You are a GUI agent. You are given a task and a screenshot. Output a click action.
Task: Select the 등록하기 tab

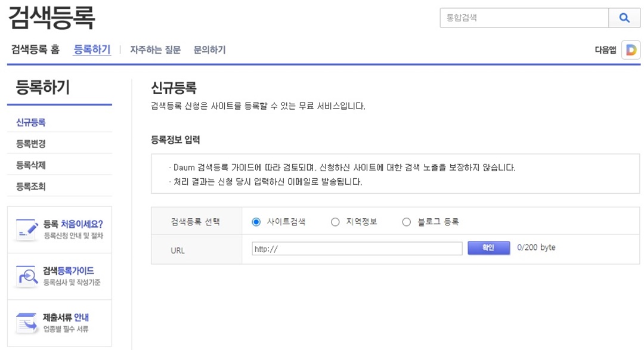pos(92,49)
